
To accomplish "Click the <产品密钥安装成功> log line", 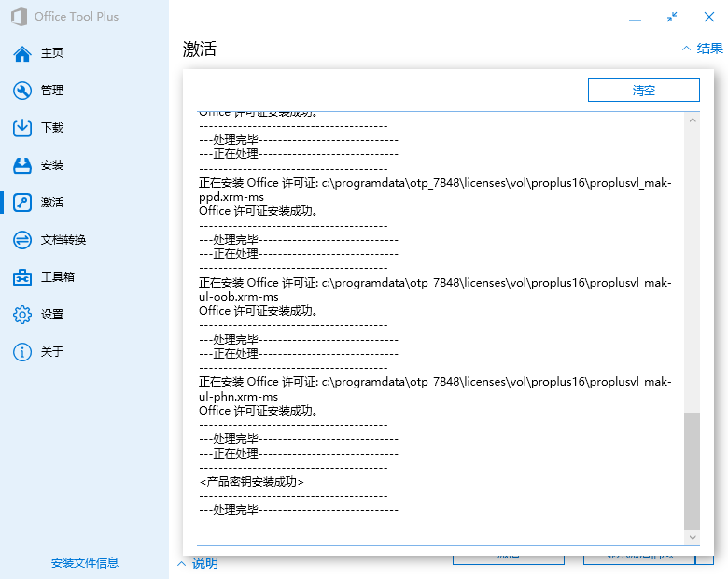I will pyautogui.click(x=252, y=482).
